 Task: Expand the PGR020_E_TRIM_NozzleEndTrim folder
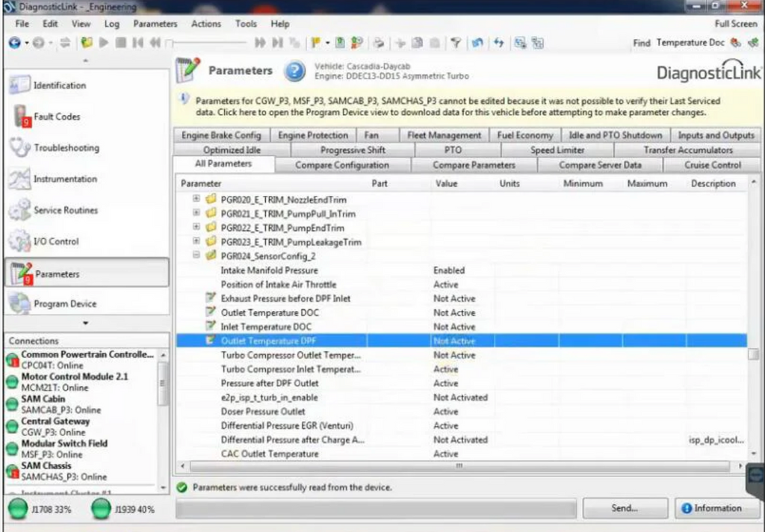(x=196, y=199)
